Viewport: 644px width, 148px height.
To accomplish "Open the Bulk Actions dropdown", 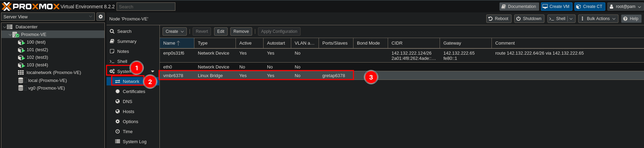I will click(x=598, y=19).
